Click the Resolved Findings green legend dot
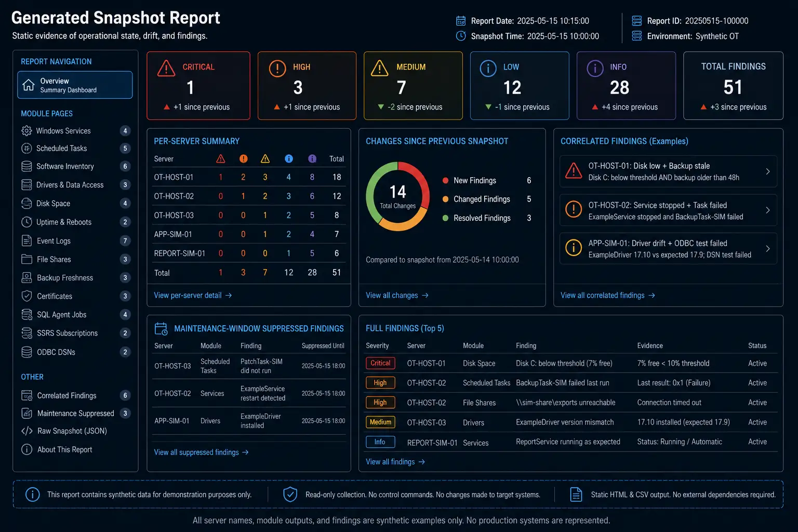798x532 pixels. click(445, 218)
